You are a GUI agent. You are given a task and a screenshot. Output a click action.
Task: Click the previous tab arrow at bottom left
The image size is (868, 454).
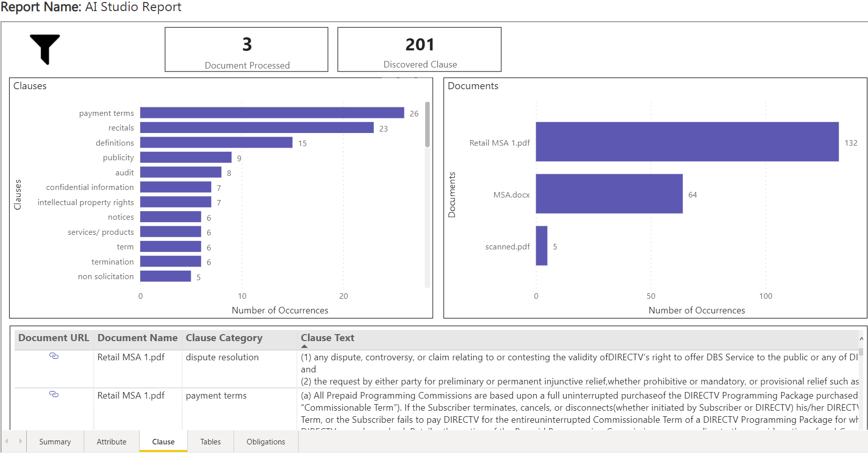(7, 441)
